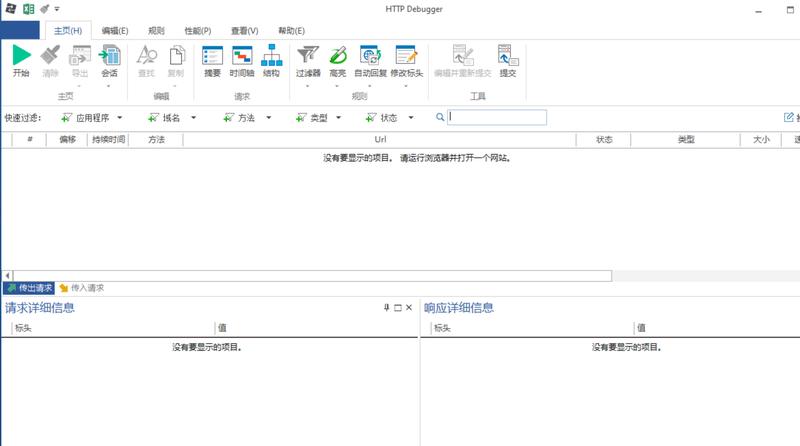Click the 复制 copy icon
Viewport: 800px width, 446px height.
coord(176,55)
